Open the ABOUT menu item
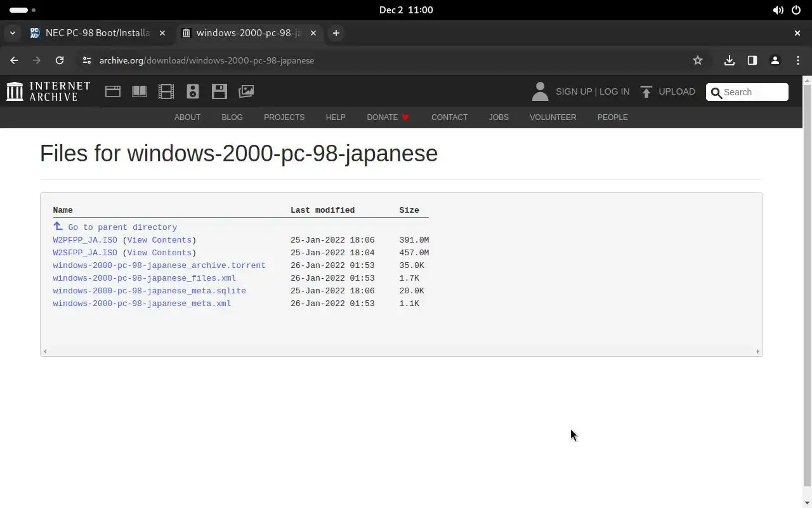 (187, 117)
